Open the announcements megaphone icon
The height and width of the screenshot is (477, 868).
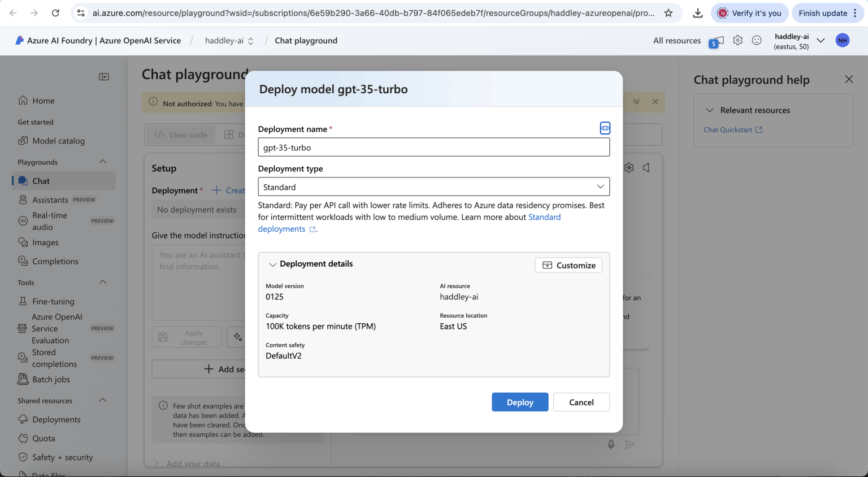715,42
